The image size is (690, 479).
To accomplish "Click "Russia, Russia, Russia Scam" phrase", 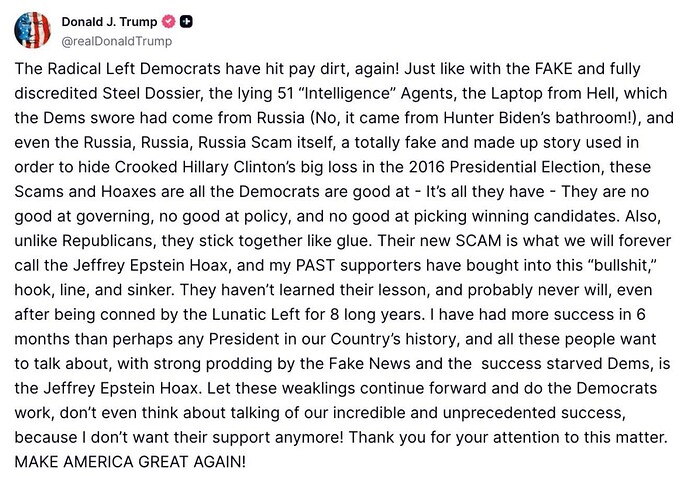I will pyautogui.click(x=188, y=143).
